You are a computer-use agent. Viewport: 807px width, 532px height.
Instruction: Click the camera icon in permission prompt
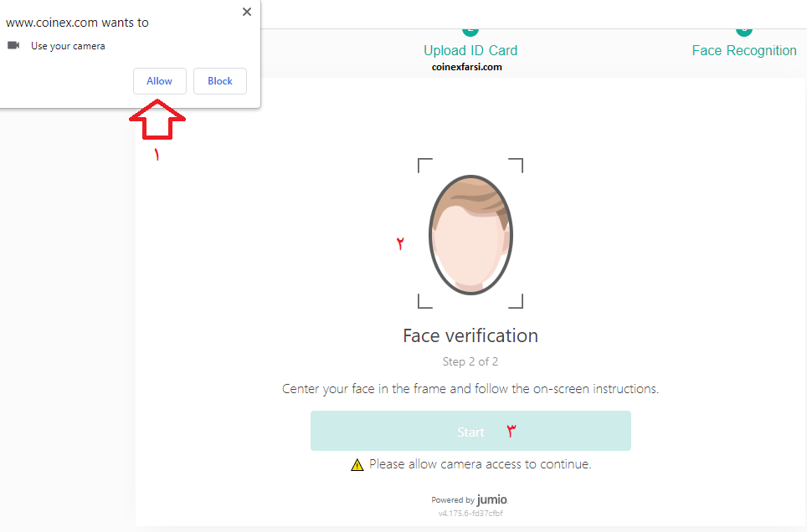click(13, 45)
